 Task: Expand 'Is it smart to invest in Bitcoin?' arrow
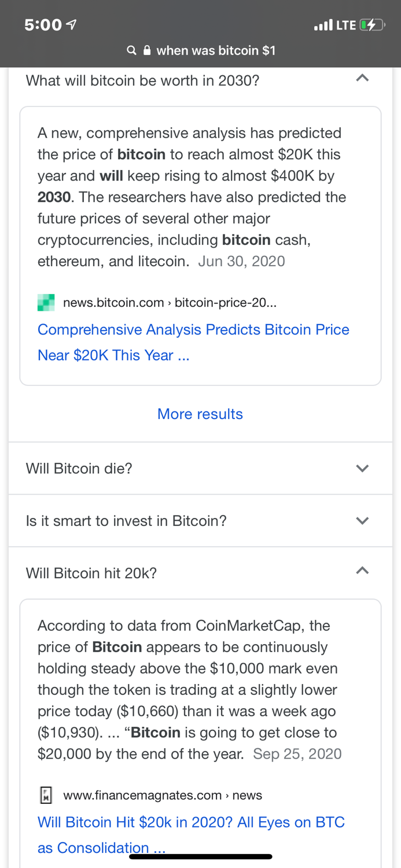point(362,521)
